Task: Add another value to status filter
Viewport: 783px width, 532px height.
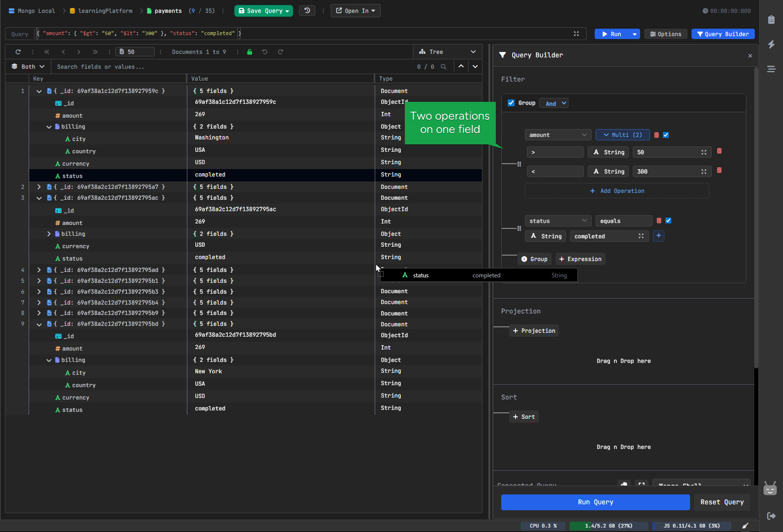Action: point(658,236)
